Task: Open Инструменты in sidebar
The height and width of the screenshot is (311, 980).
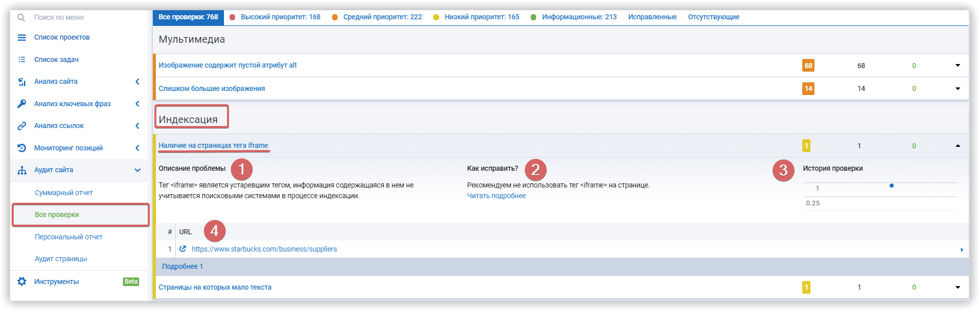Action: pos(56,282)
